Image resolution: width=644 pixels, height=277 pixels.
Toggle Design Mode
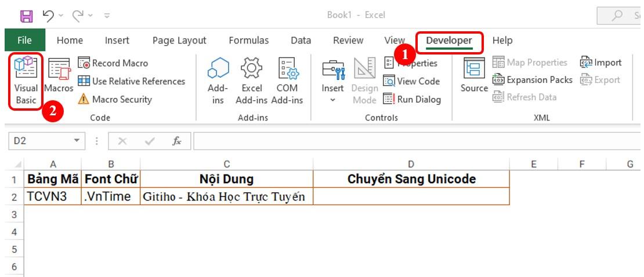365,81
